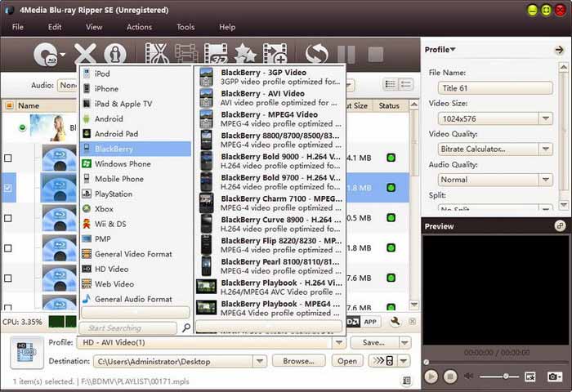Click the search magnifier icon
This screenshot has height=392, width=572.
pyautogui.click(x=186, y=327)
